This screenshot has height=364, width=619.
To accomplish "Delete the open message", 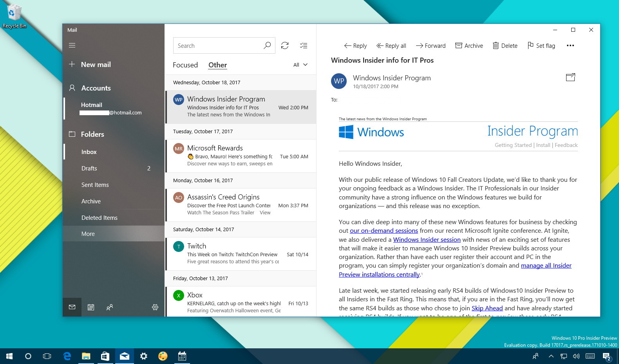I will click(505, 46).
